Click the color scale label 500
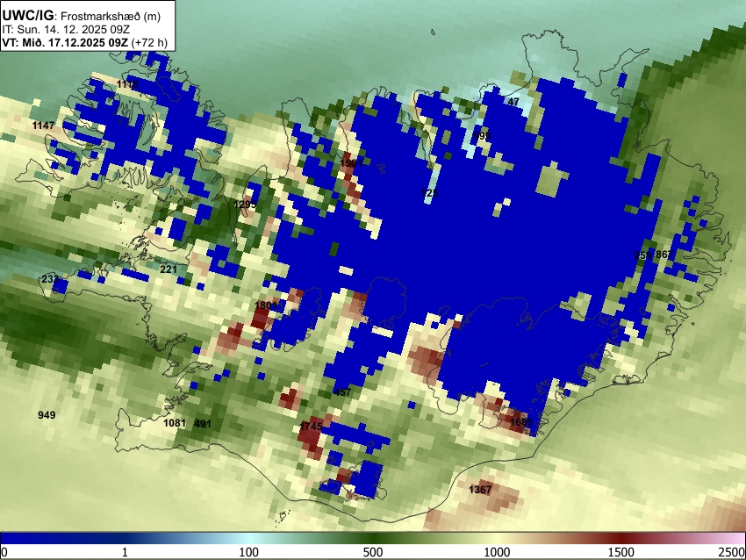746x560 pixels. point(373,552)
